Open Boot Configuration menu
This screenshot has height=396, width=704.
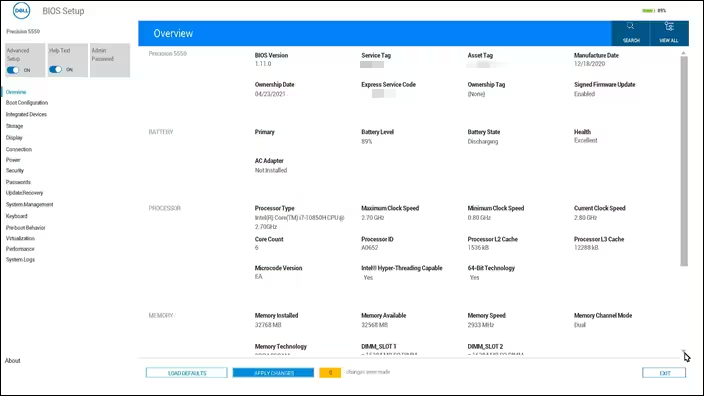coord(27,103)
